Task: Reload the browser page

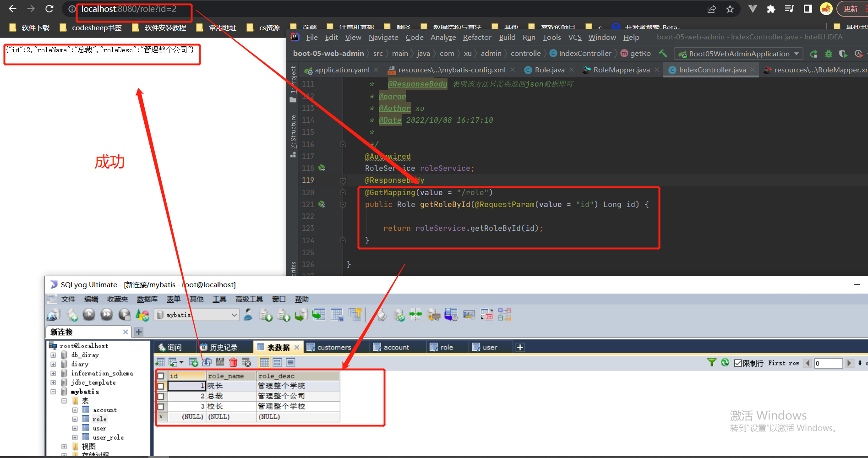Action: 49,9
